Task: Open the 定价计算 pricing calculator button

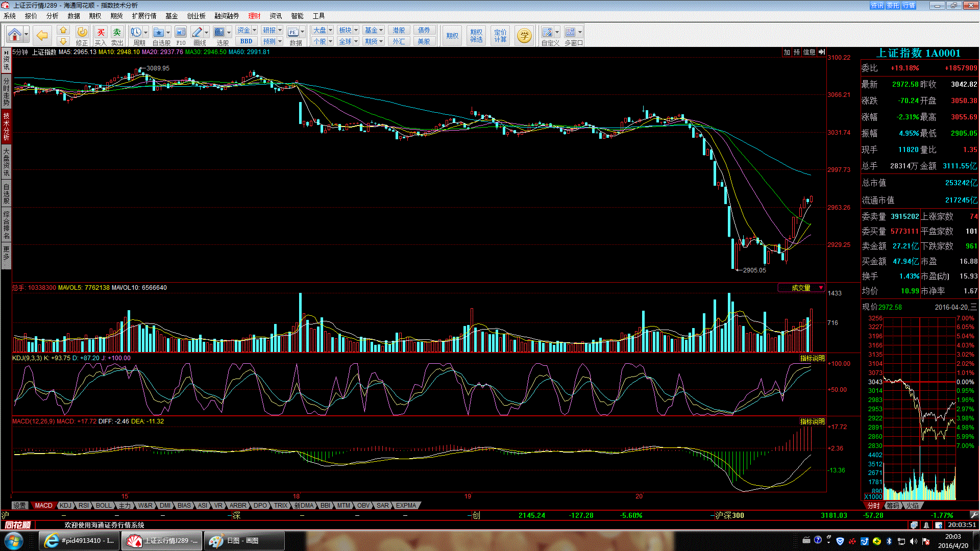Action: click(x=501, y=36)
